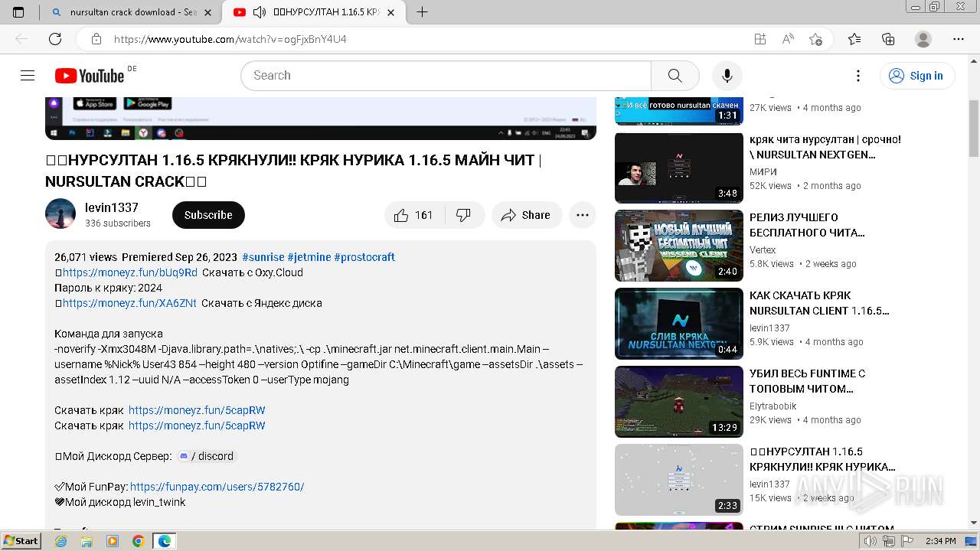980x551 pixels.
Task: Open YouTube settings three-dot menu
Action: click(858, 75)
